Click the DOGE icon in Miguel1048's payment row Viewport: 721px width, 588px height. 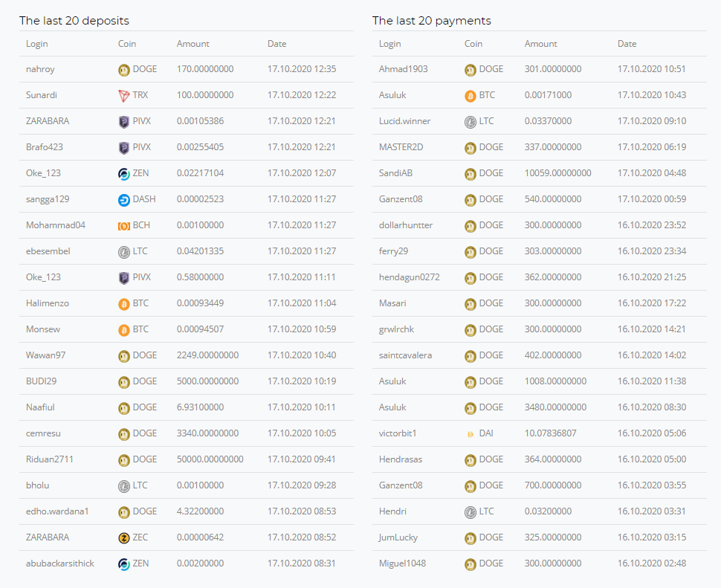[x=470, y=564]
